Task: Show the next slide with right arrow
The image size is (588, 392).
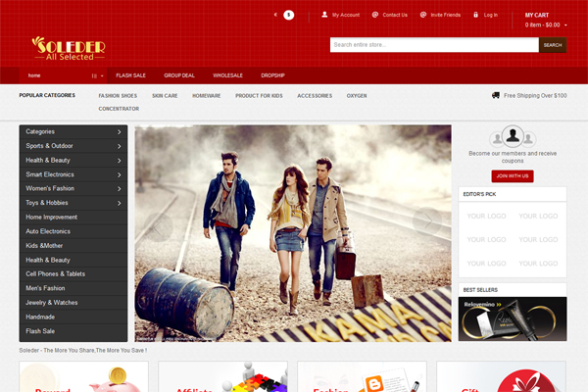Action: [427, 221]
